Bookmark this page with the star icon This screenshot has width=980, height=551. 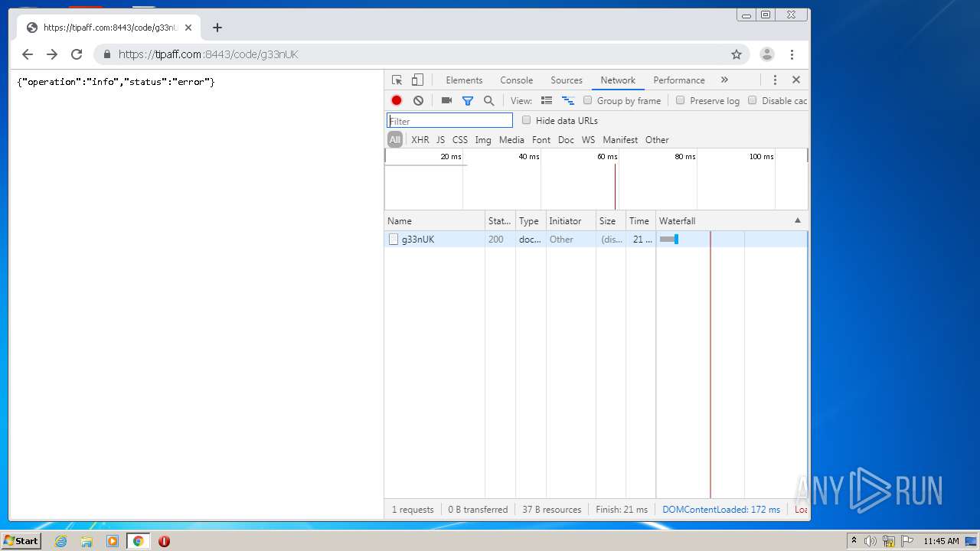pos(737,54)
